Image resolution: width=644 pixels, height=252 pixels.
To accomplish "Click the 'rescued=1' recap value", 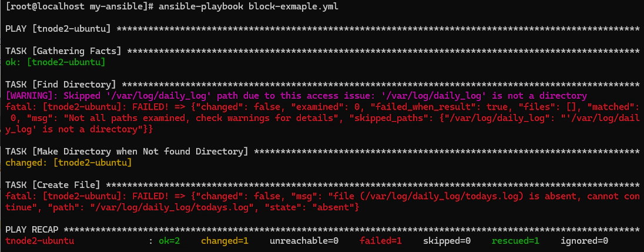I will tap(515, 241).
